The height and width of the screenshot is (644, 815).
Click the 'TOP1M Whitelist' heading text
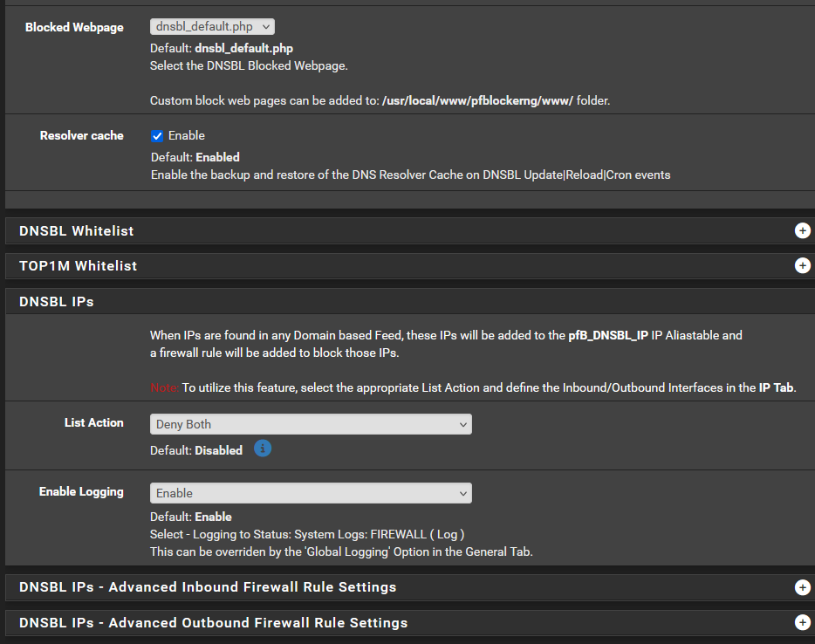(79, 266)
